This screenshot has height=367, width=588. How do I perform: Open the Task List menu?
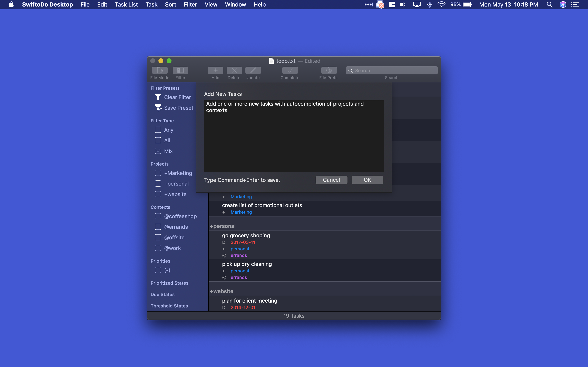pos(126,4)
